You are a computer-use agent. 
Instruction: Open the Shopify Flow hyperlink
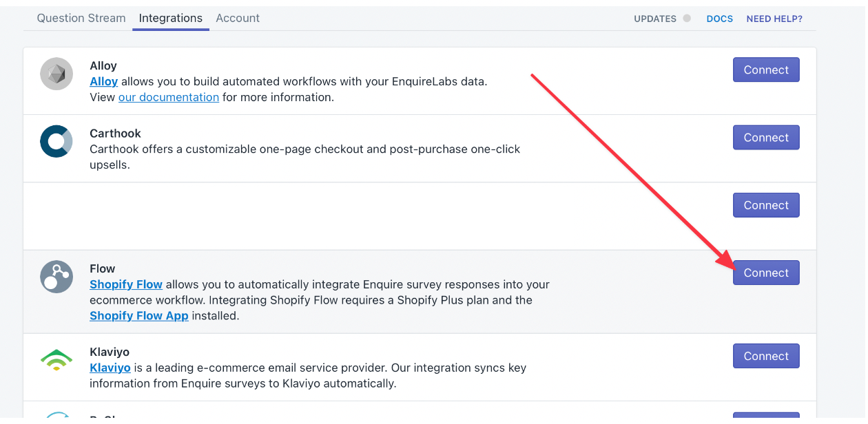(126, 284)
